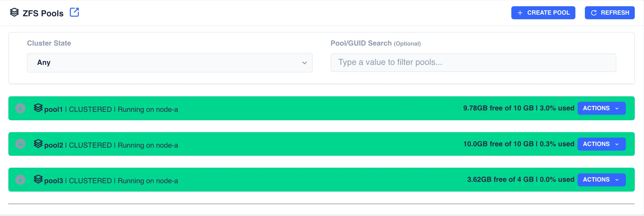
Task: Click the Pool/GUID search filter field
Action: coord(473,62)
